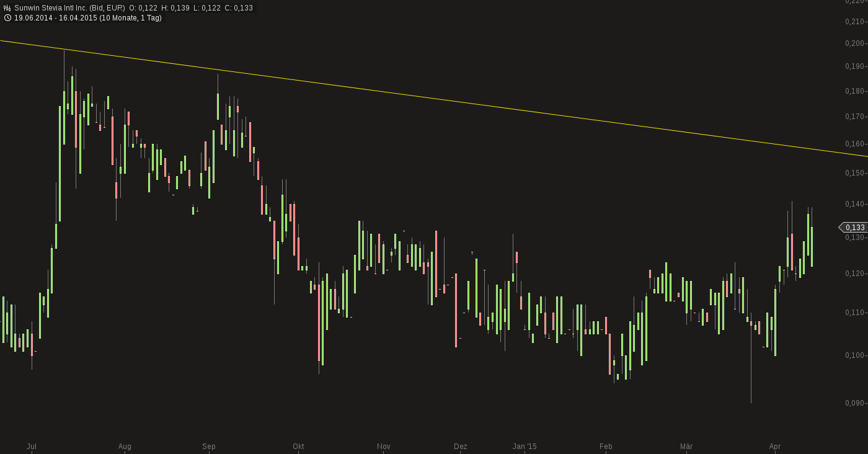Image resolution: width=868 pixels, height=454 pixels.
Task: Click the 'Nov' month label on time axis
Action: pos(384,447)
